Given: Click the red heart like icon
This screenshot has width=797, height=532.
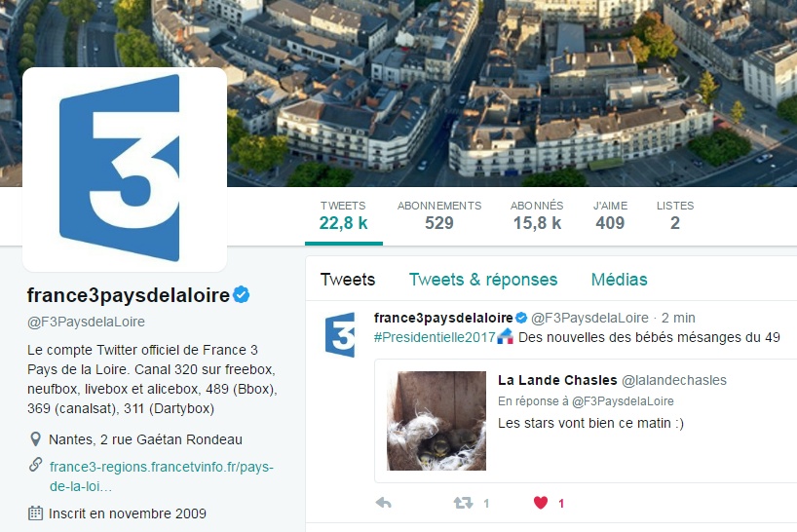Looking at the screenshot, I should (541, 503).
